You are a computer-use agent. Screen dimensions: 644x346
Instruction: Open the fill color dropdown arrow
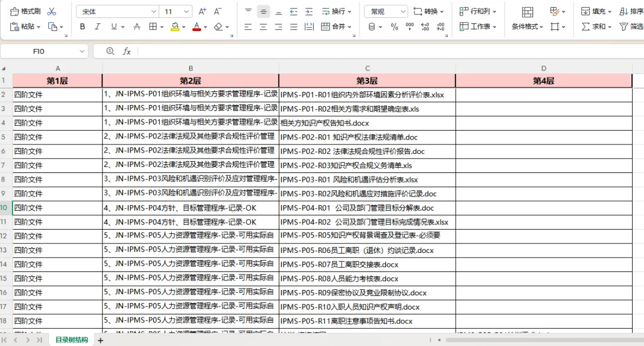coord(184,27)
